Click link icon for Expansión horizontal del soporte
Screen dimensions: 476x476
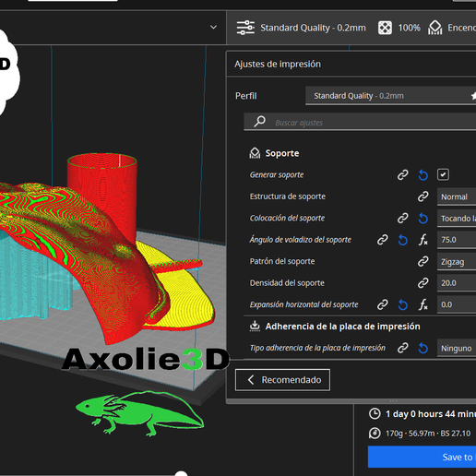click(382, 304)
